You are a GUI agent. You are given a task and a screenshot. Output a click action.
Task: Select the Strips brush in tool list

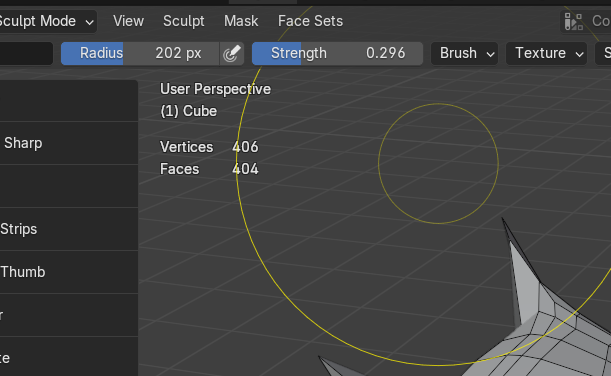69,229
